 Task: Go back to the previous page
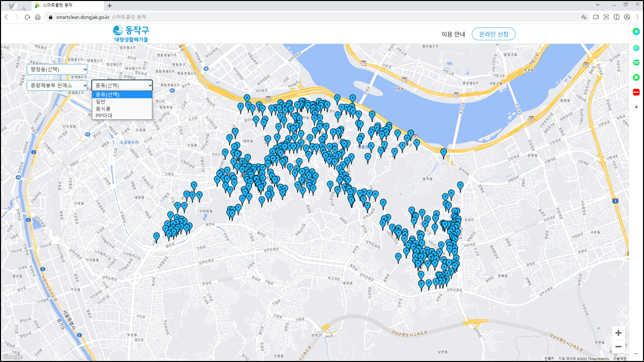click(6, 17)
